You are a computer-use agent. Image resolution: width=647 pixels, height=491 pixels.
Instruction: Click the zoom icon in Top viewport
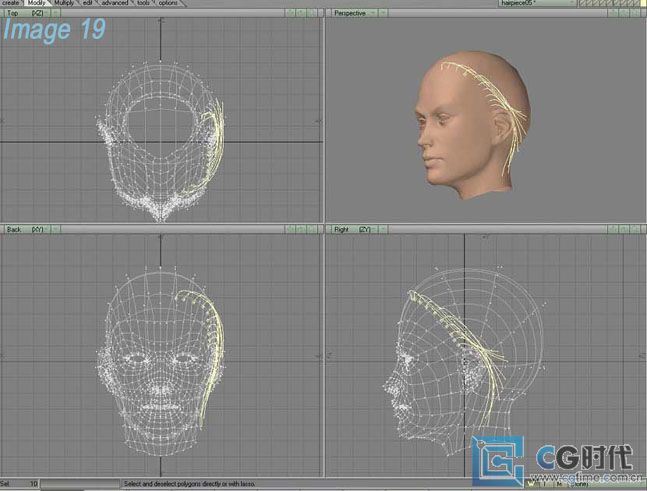(x=312, y=13)
